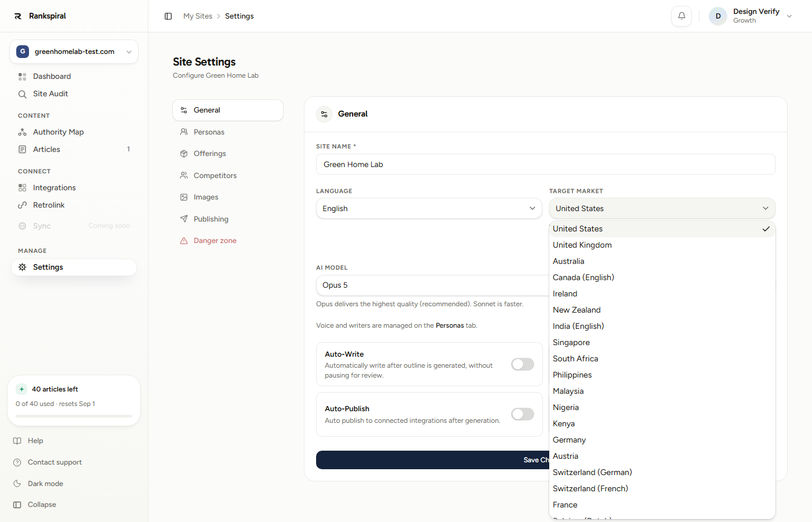Collapse the Target Market dropdown

point(662,209)
